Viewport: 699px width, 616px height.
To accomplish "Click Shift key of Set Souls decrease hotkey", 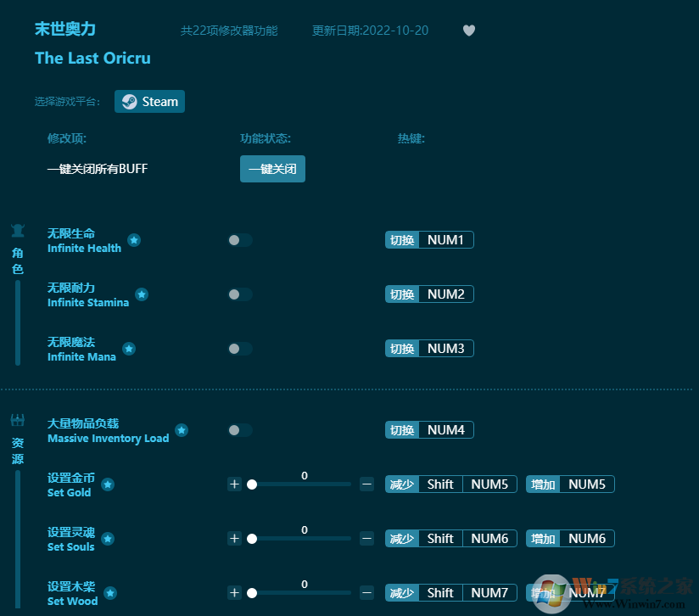I will (440, 539).
